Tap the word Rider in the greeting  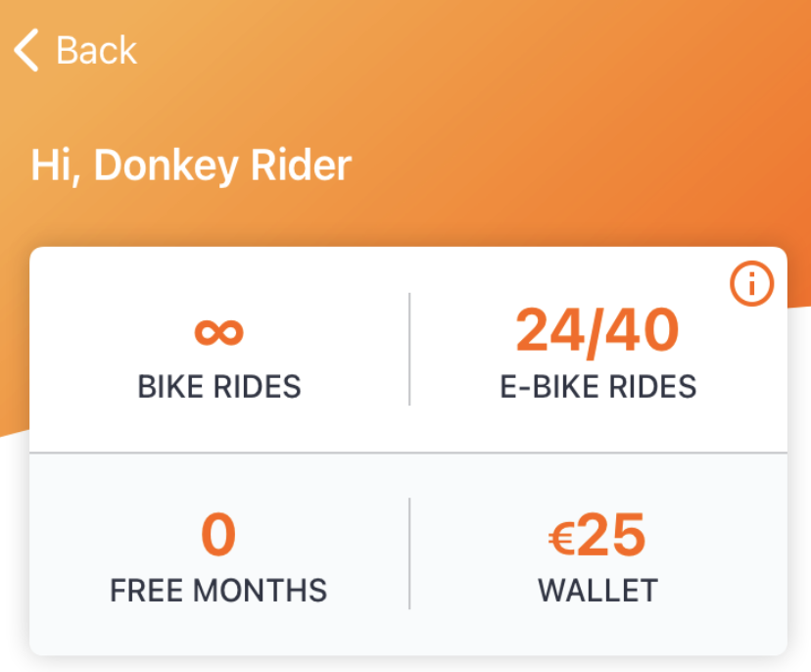pyautogui.click(x=301, y=165)
